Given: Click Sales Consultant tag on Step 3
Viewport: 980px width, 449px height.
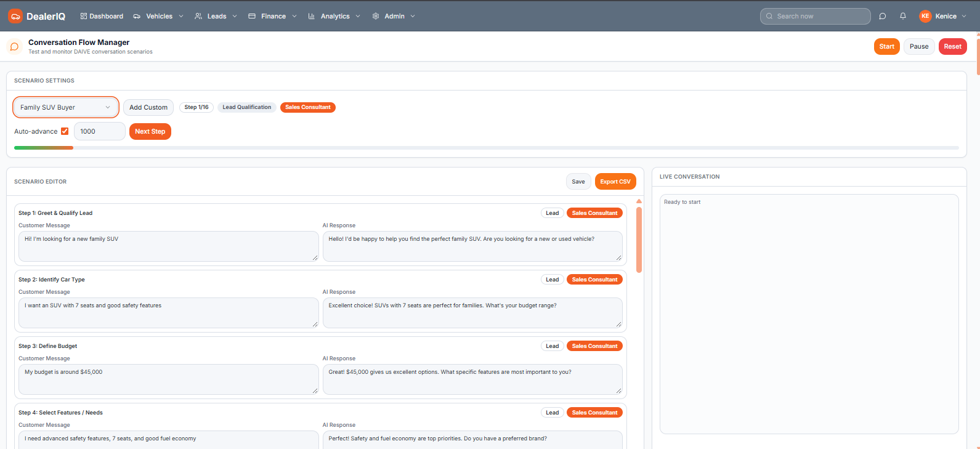Looking at the screenshot, I should click(594, 346).
